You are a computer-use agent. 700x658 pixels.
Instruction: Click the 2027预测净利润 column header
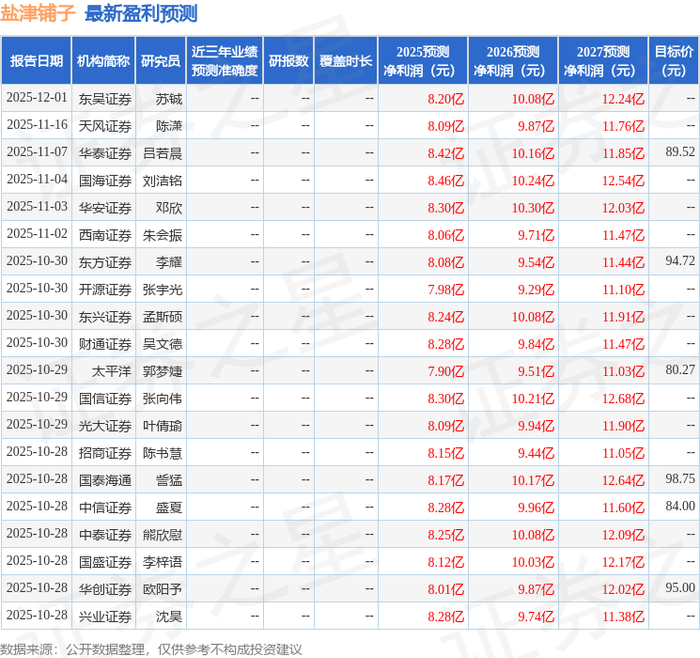pyautogui.click(x=603, y=61)
